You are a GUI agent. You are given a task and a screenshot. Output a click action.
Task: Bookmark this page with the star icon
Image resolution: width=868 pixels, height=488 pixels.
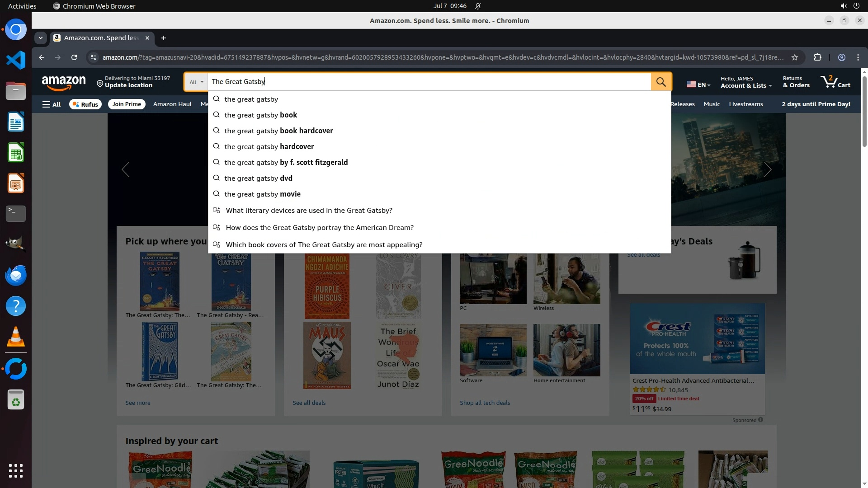(795, 57)
